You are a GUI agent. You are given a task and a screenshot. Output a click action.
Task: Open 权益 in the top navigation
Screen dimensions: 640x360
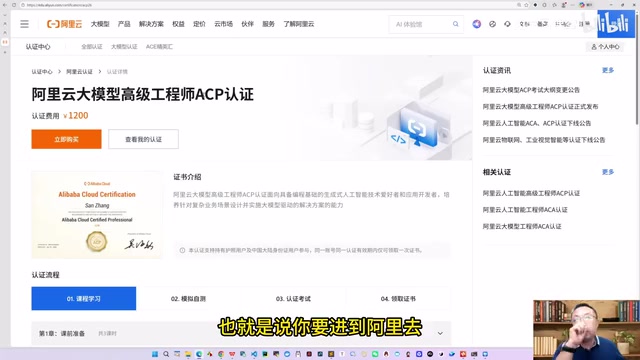(178, 24)
